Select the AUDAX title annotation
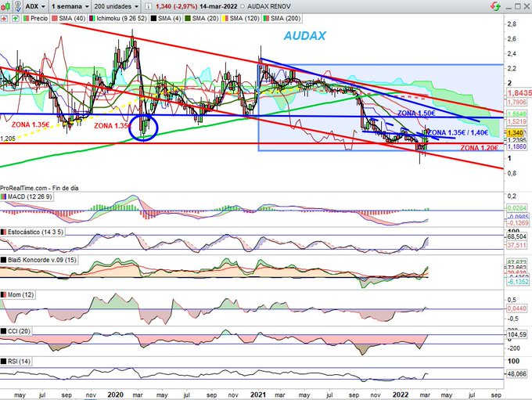Image resolution: width=532 pixels, height=400 pixels. (x=304, y=36)
